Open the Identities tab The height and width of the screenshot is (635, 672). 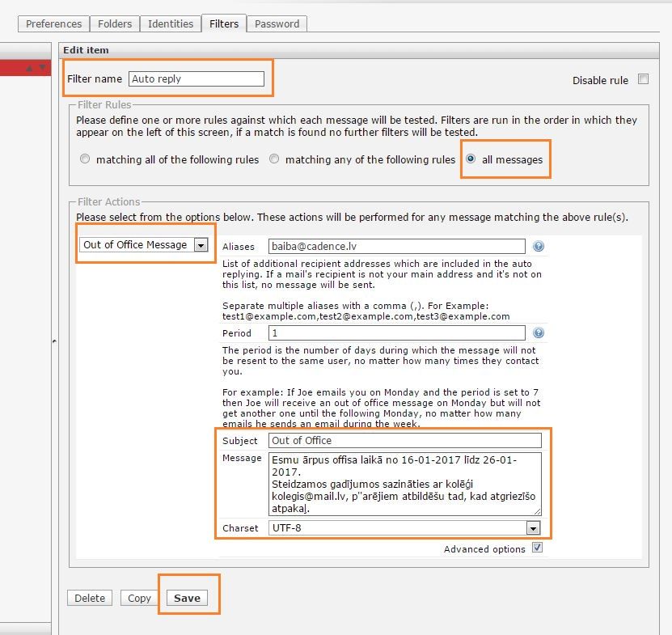coord(171,23)
